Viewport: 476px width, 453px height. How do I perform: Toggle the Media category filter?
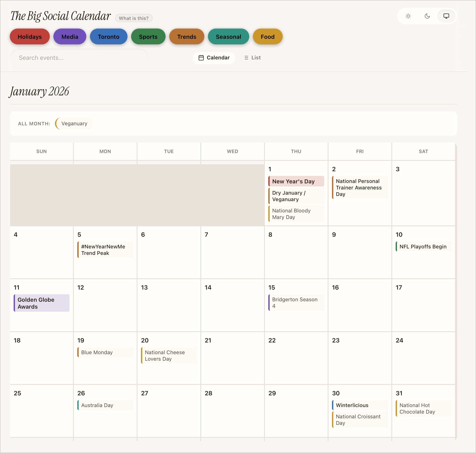[x=70, y=36]
